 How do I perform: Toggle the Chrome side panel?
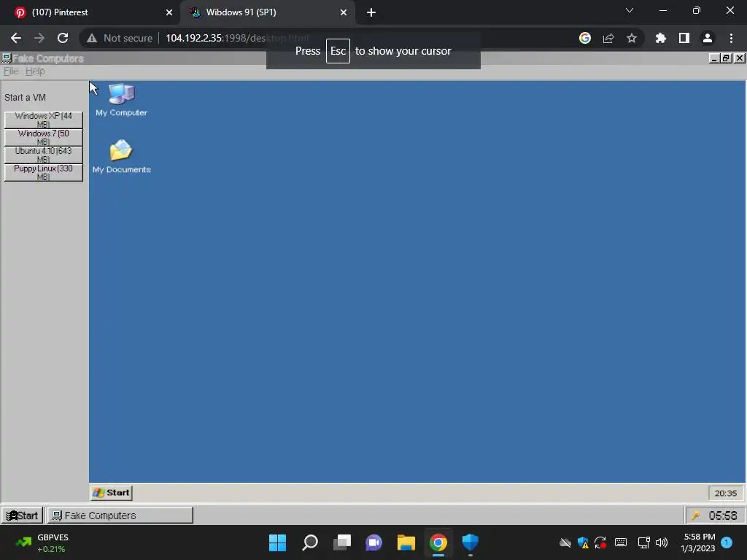[684, 38]
